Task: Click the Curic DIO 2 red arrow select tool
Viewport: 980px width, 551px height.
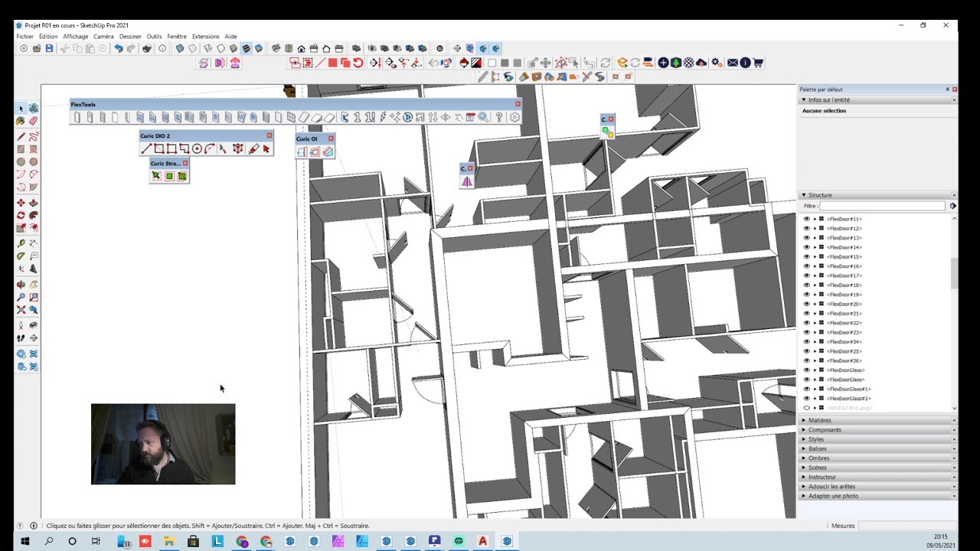Action: point(266,148)
